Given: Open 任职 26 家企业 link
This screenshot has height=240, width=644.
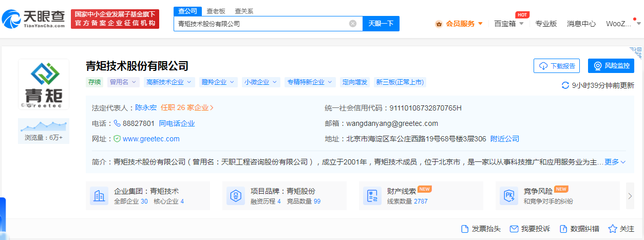Looking at the screenshot, I should 187,108.
